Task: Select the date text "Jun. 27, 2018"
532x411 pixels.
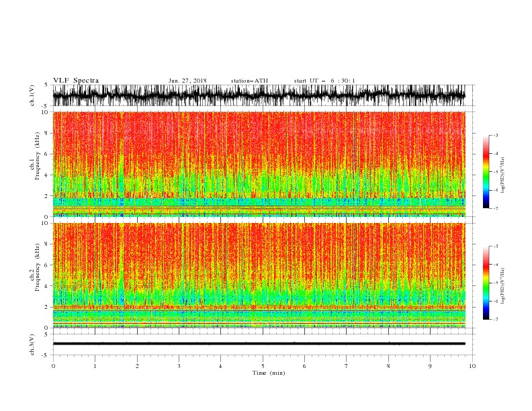Action: [187, 81]
